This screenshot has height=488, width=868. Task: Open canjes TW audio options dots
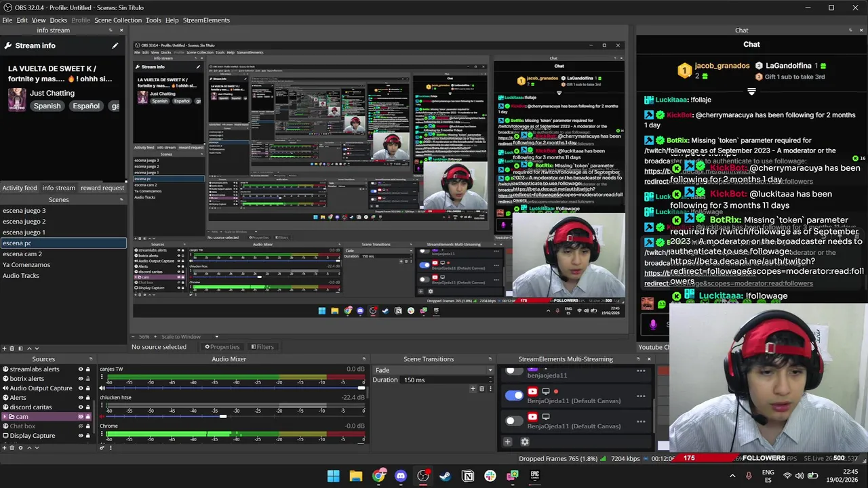[102, 377]
